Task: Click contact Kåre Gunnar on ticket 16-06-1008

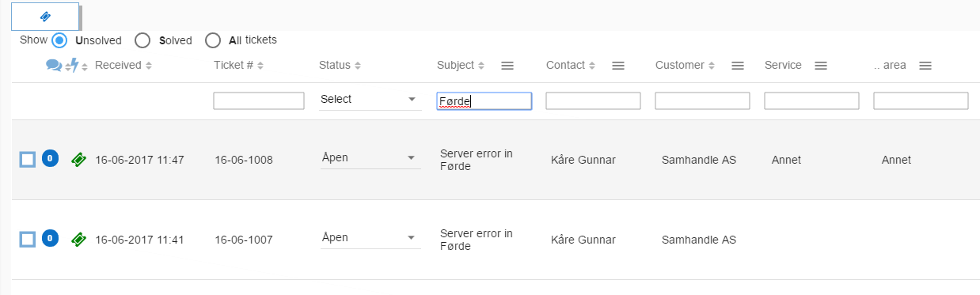Action: [x=583, y=160]
